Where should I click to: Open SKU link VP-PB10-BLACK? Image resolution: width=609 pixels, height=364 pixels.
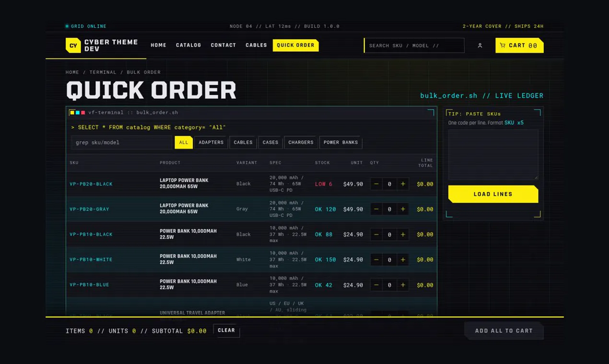91,235
